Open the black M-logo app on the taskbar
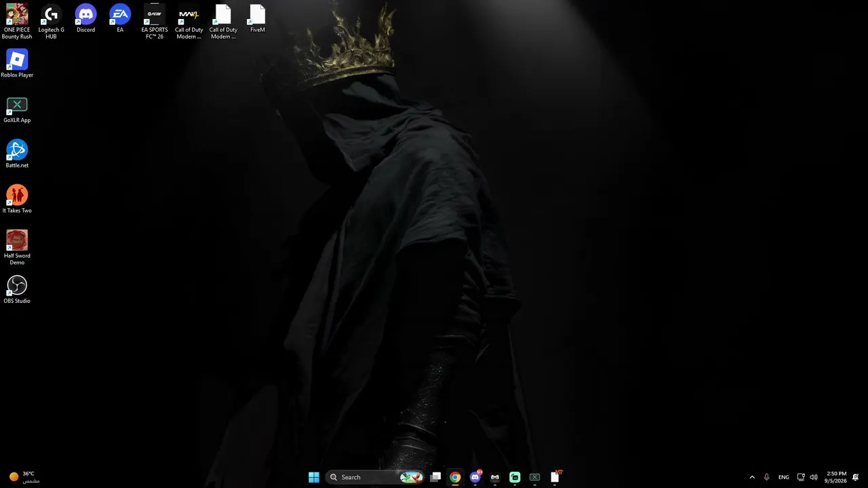 [495, 477]
